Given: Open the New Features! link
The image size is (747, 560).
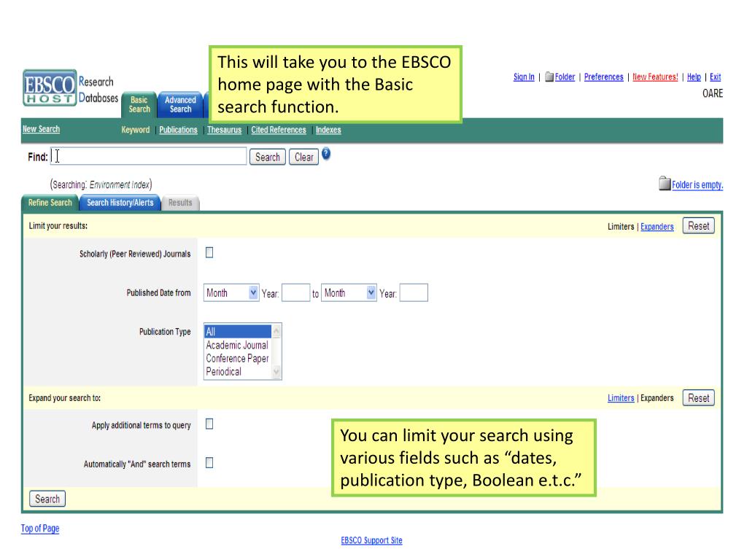Looking at the screenshot, I should coord(655,77).
